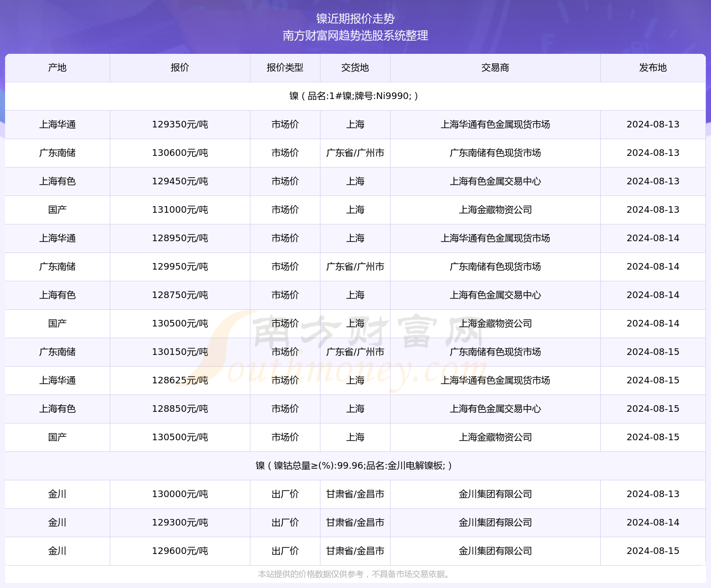Click the 128750元/吨 price cell
The width and height of the screenshot is (711, 588).
pyautogui.click(x=180, y=295)
